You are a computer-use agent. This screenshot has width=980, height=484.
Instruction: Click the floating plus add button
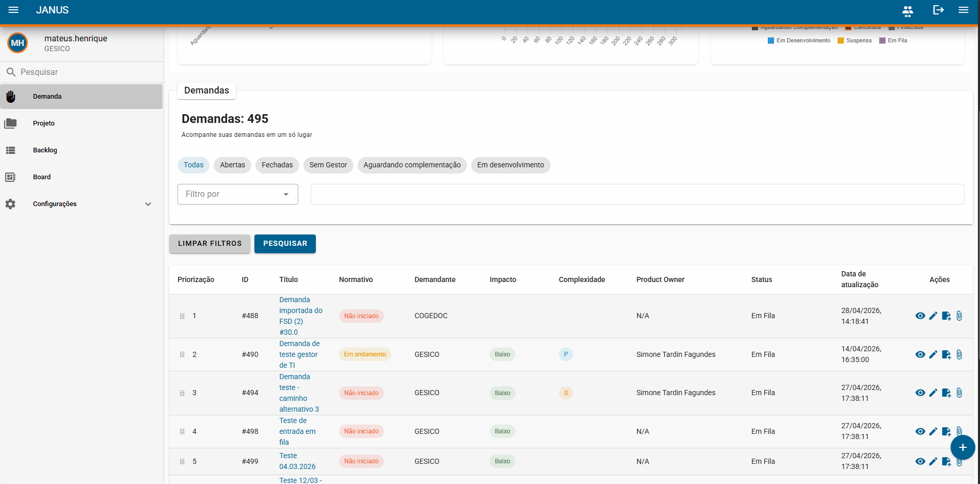[962, 447]
